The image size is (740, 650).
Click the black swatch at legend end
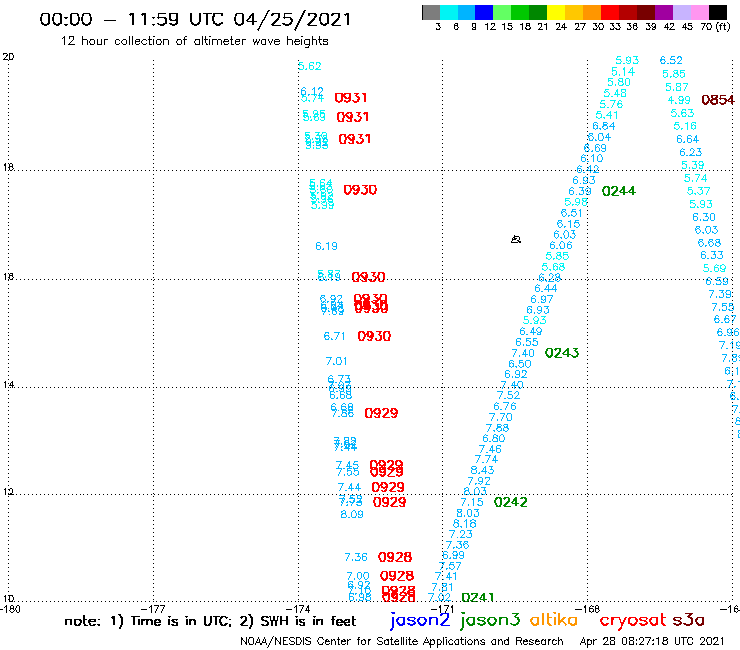tap(717, 12)
